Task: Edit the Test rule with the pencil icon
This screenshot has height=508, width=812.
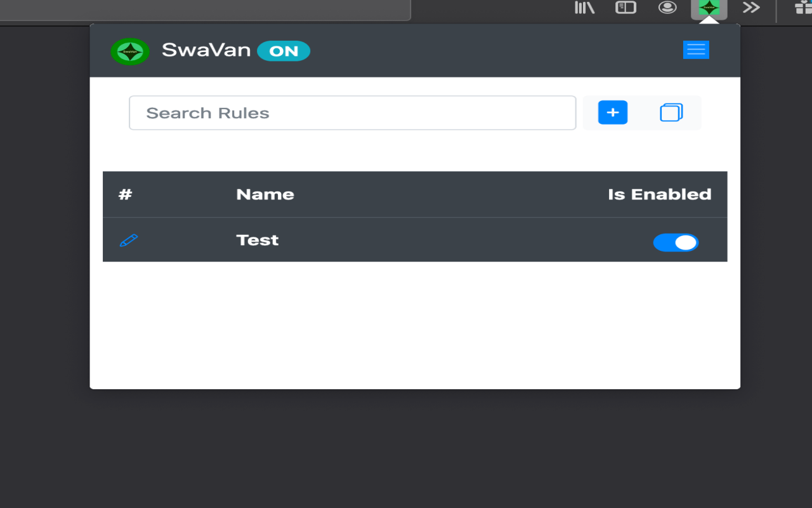Action: pyautogui.click(x=128, y=241)
